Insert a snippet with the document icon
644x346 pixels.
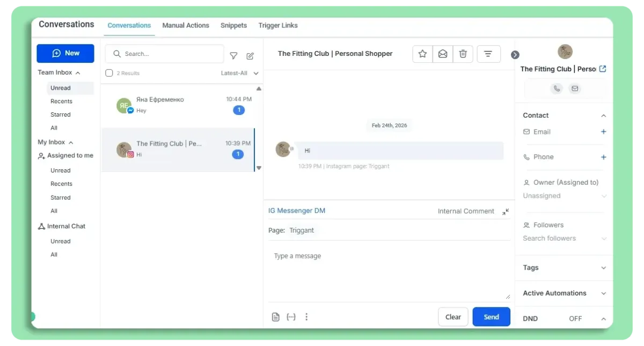coord(275,316)
